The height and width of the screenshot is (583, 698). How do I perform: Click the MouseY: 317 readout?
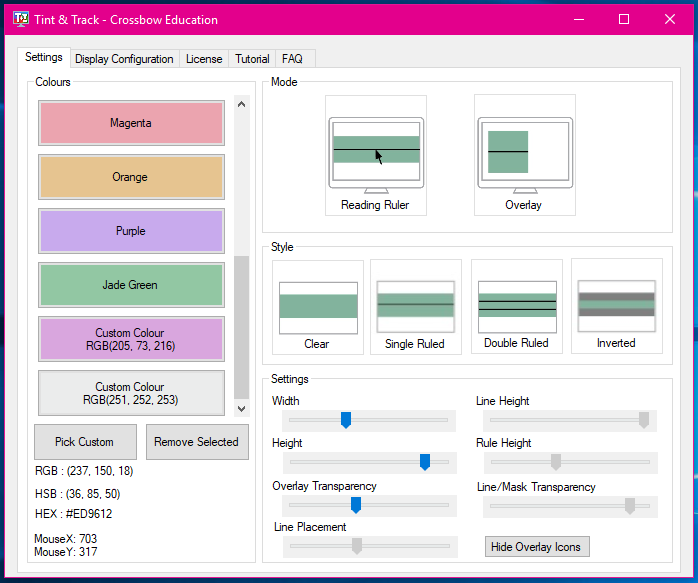coord(66,552)
